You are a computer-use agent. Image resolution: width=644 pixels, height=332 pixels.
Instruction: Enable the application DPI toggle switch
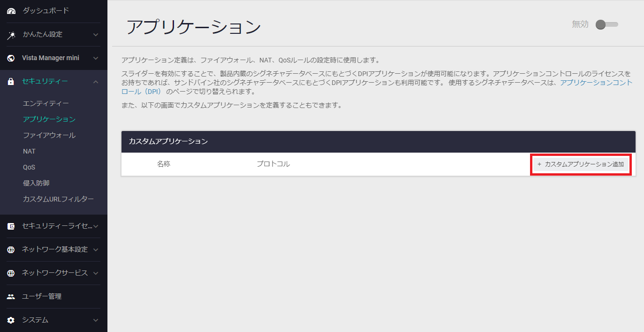pyautogui.click(x=606, y=24)
